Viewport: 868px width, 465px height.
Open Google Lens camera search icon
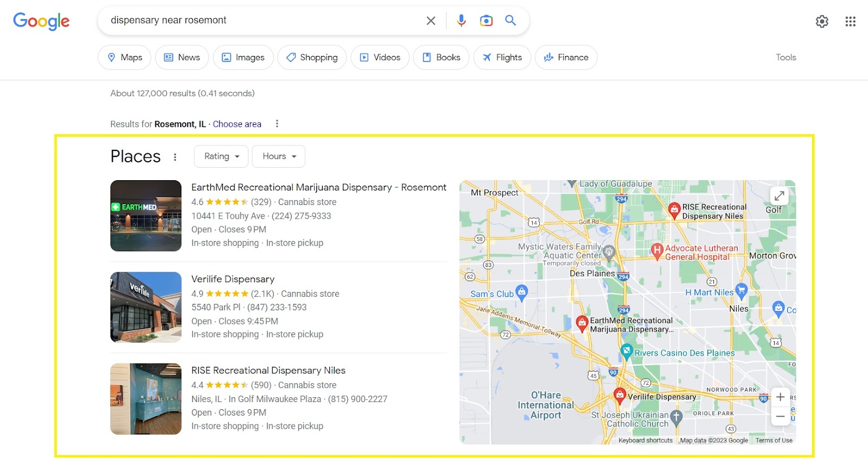pyautogui.click(x=487, y=21)
